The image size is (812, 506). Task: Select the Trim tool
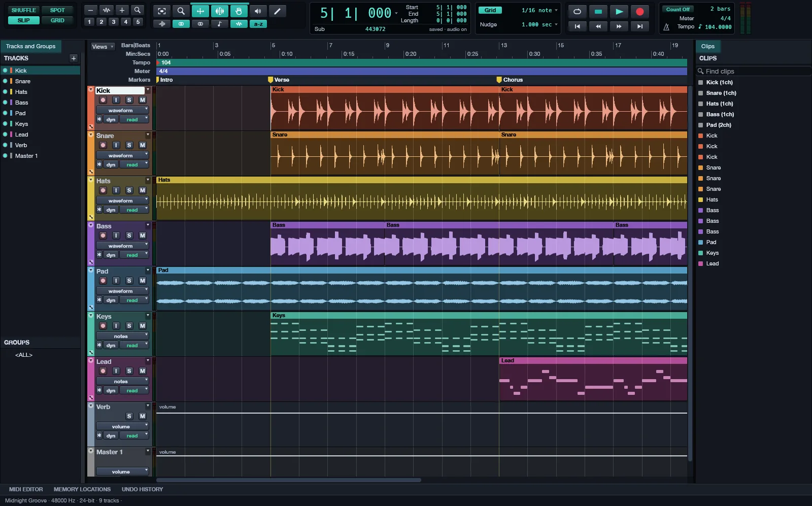pos(200,11)
